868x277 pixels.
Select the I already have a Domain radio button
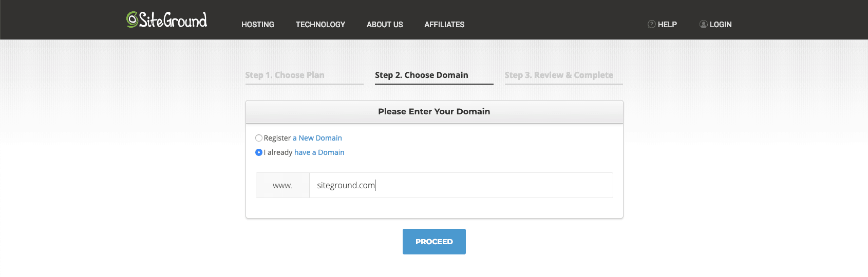259,152
